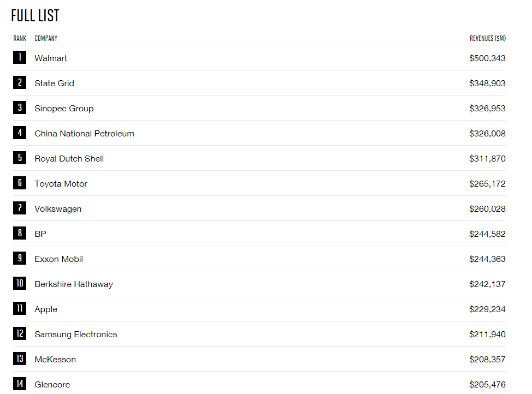Click rank 5 badge beside Royal Dutch Shell

click(20, 158)
